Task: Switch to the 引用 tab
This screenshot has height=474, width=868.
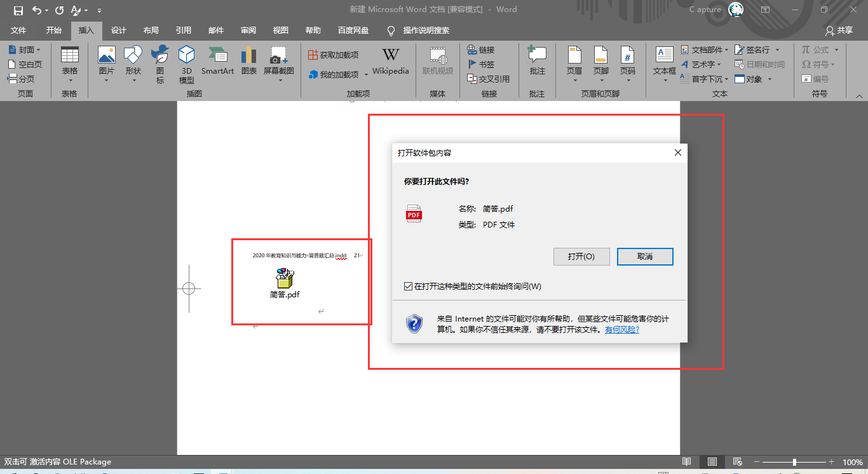Action: tap(184, 30)
